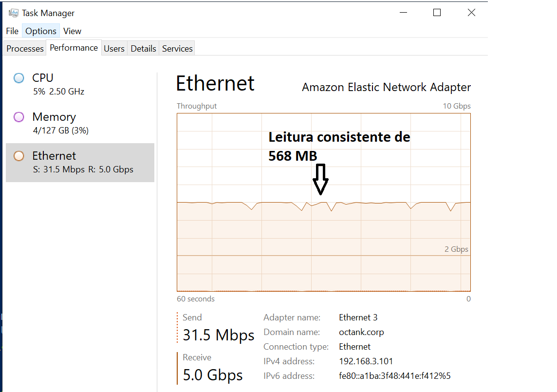The image size is (557, 392).
Task: Minimize the Task Manager window
Action: pos(403,13)
